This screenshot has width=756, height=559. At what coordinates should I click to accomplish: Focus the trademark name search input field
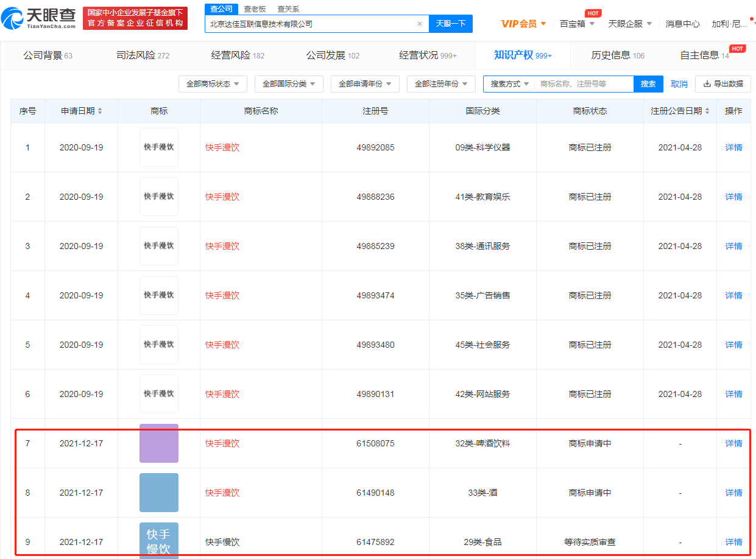coord(584,84)
